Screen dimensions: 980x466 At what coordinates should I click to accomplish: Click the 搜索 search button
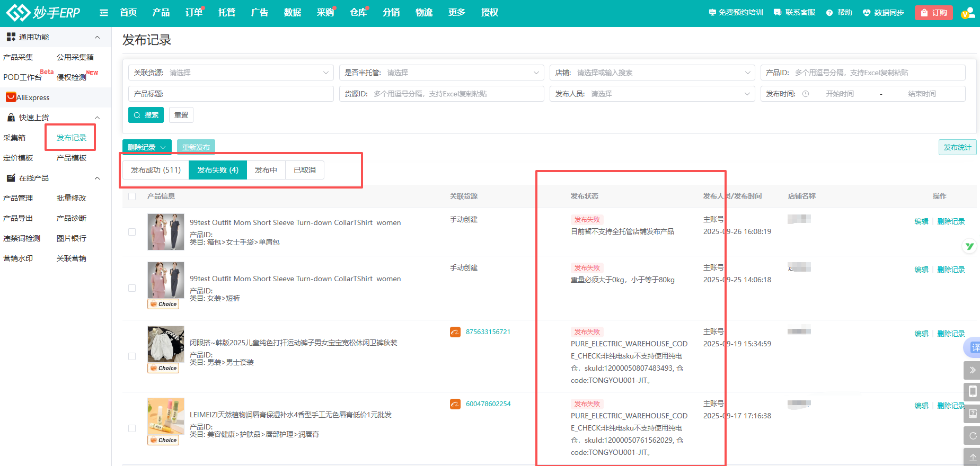pos(146,115)
